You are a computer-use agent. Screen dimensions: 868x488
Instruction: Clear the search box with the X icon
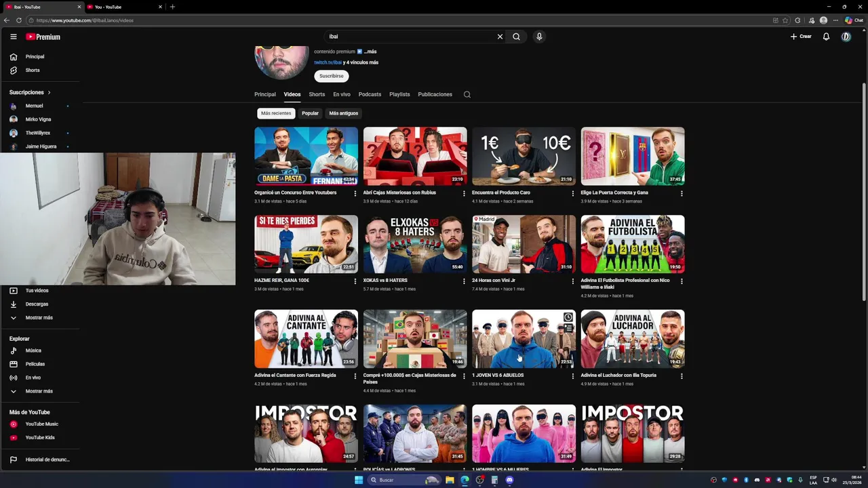pyautogui.click(x=500, y=37)
